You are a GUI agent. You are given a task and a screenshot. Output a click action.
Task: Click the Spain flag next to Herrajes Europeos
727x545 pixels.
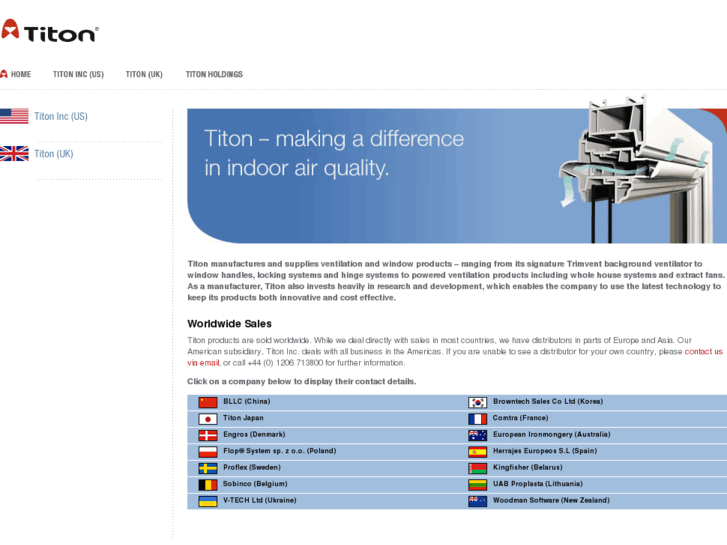point(478,452)
